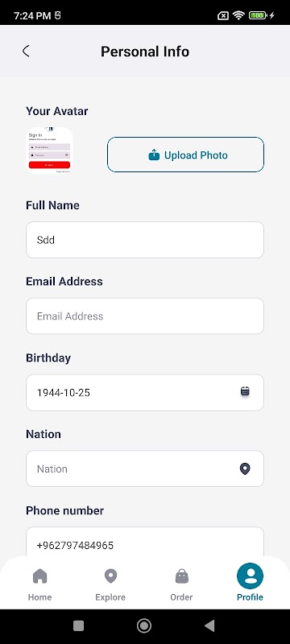Select the Home label in bottom bar
290x644 pixels.
pyautogui.click(x=39, y=597)
